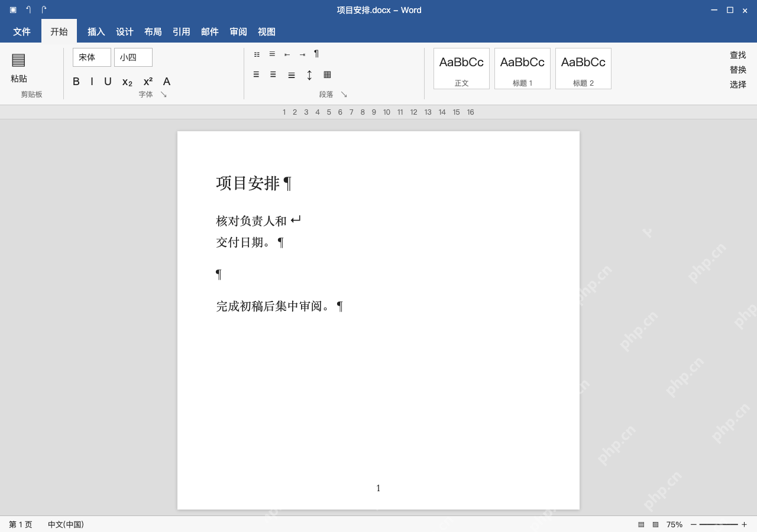
Task: Decrease the paragraph indent
Action: 287,54
